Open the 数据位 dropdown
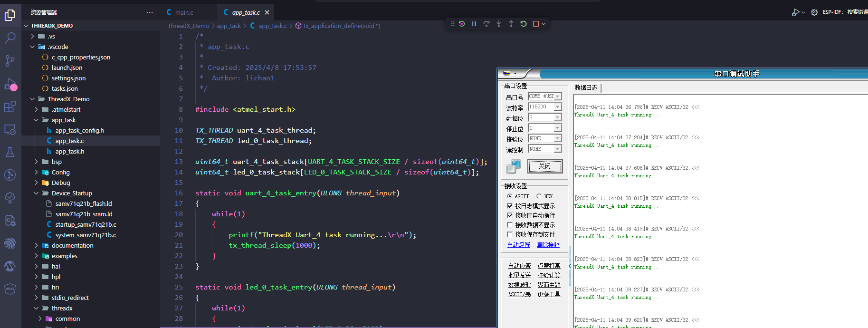 pos(558,117)
